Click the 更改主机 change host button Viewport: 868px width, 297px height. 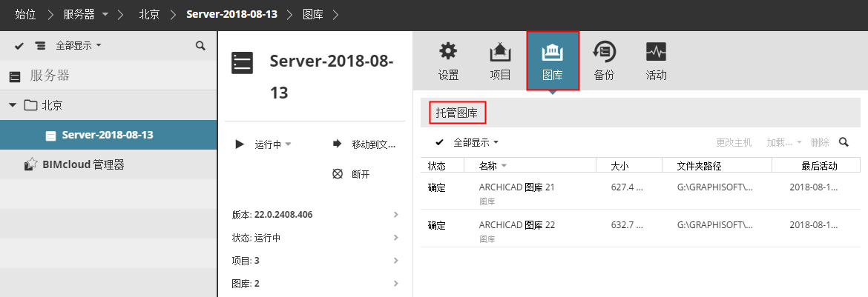[734, 142]
